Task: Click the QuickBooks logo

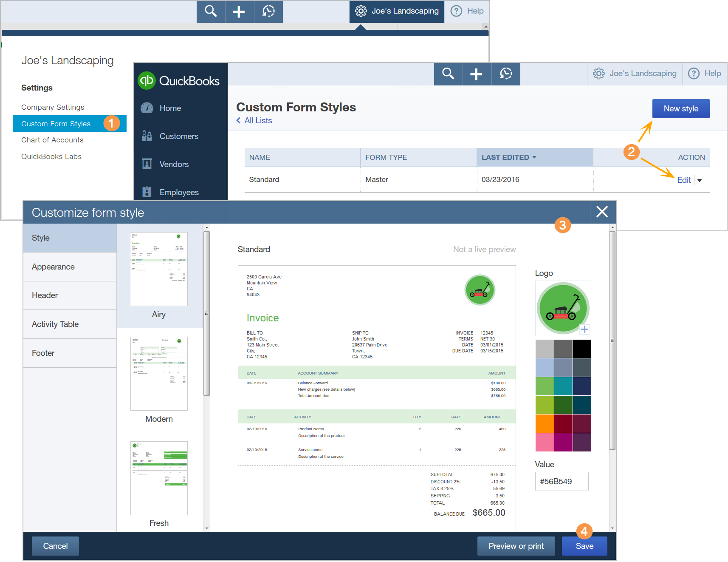Action: coord(179,81)
